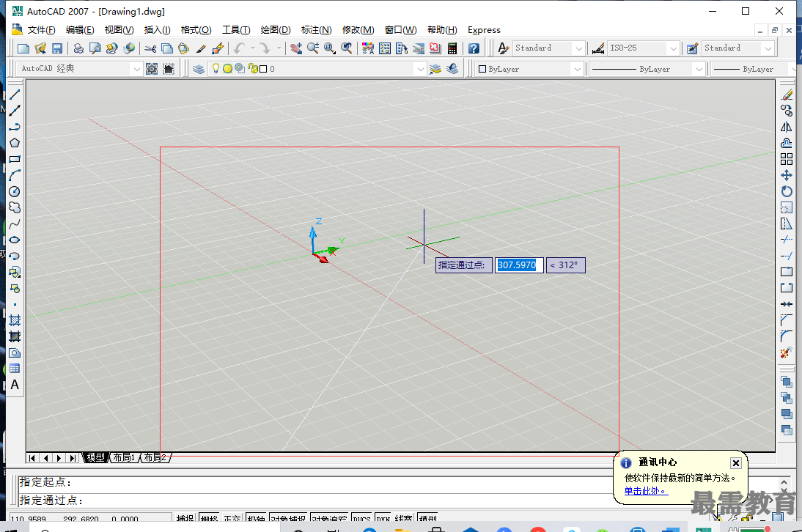This screenshot has height=532, width=802.
Task: Select the Match Properties brush icon
Action: pyautogui.click(x=201, y=48)
